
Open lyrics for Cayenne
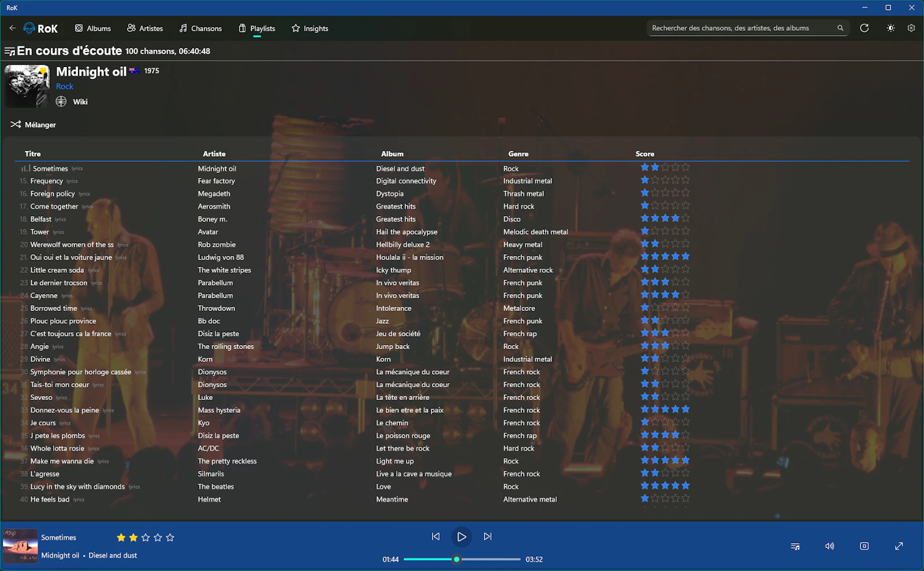tap(67, 296)
